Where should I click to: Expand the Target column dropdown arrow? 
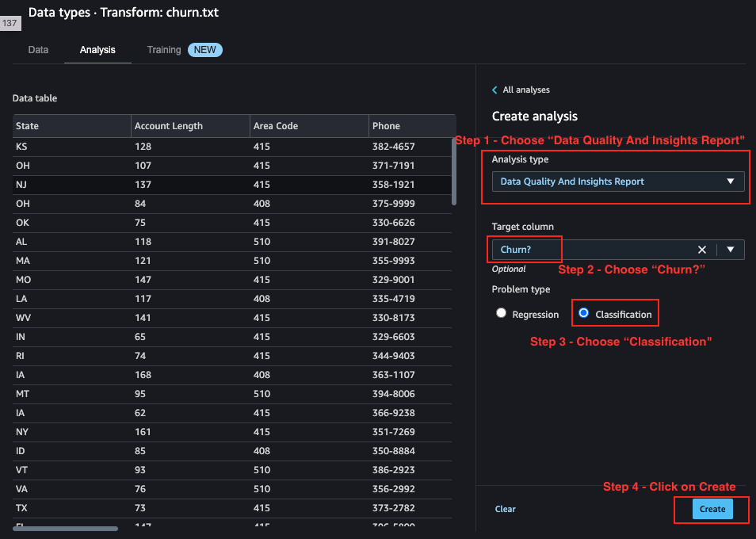[731, 250]
